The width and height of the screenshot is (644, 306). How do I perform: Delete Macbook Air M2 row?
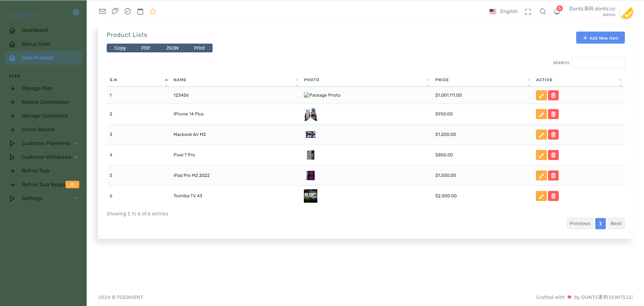coord(553,135)
